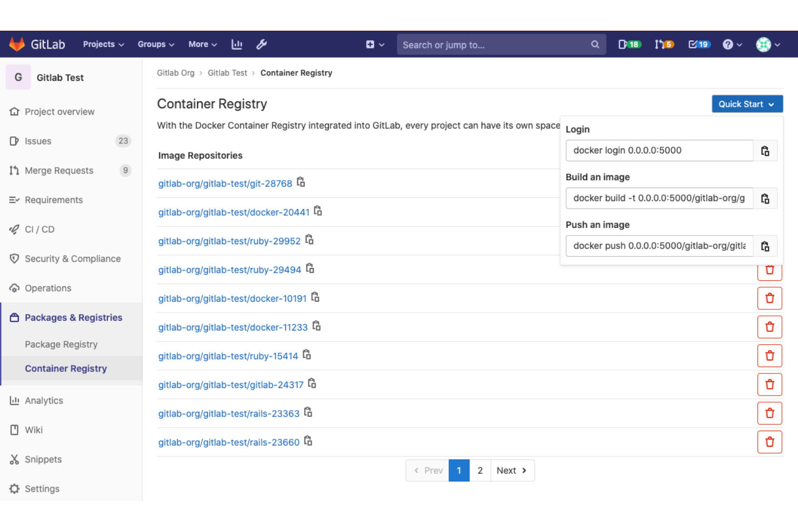Image resolution: width=798 pixels, height=532 pixels.
Task: Open the new item plus dropdown
Action: click(375, 44)
